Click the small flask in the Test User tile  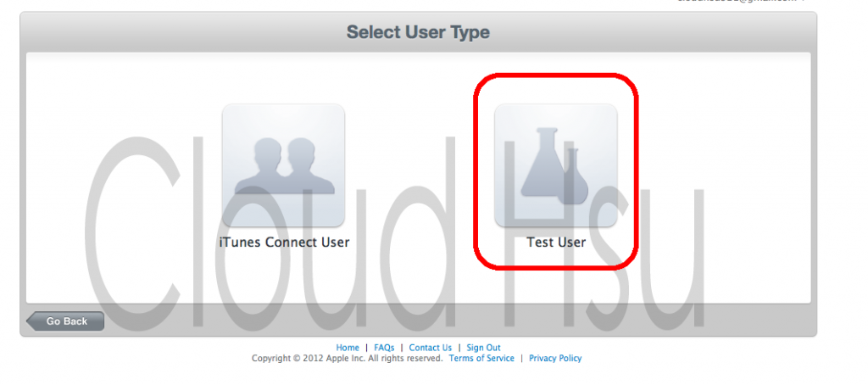[574, 176]
